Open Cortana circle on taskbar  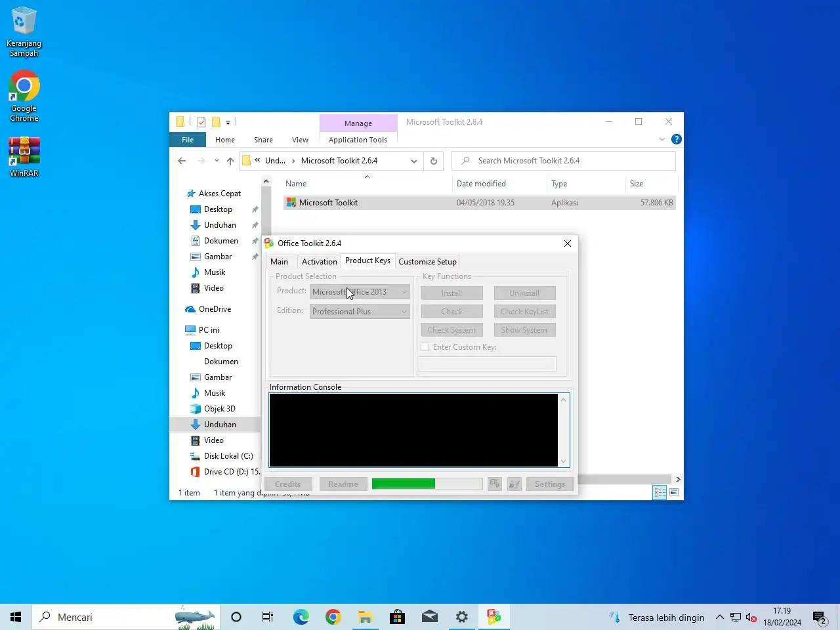coord(236,617)
